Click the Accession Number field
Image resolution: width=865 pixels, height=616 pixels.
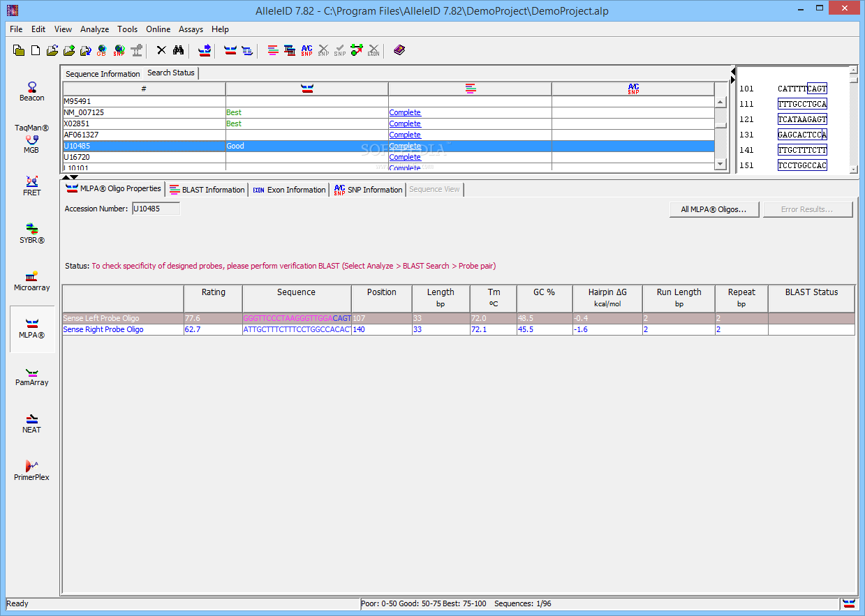tap(156, 209)
